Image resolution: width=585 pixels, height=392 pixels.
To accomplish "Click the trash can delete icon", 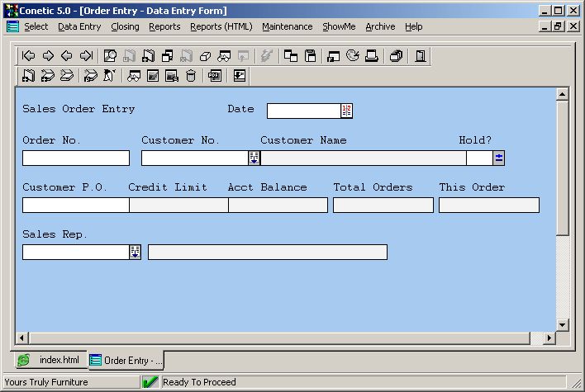I will pyautogui.click(x=191, y=76).
